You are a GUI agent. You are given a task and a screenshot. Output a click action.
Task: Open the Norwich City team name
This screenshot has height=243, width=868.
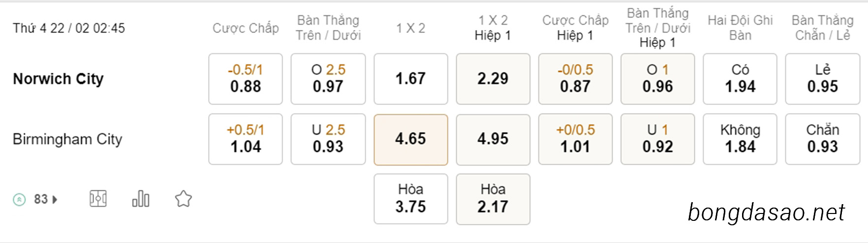[x=58, y=79]
